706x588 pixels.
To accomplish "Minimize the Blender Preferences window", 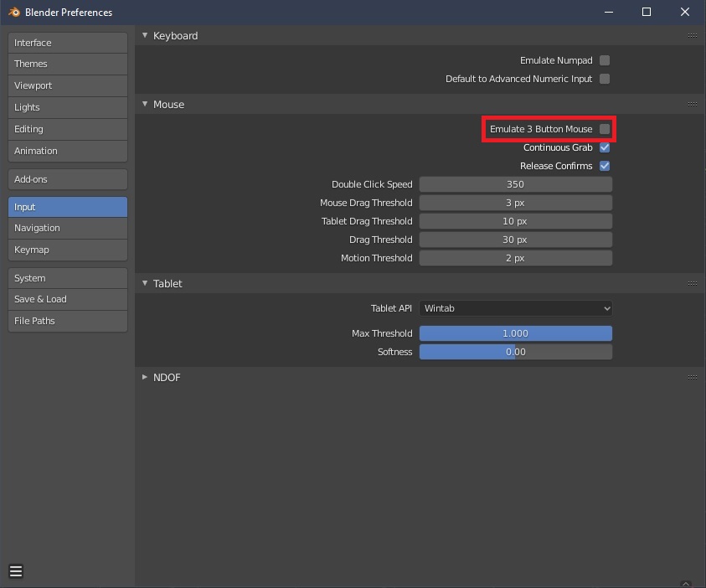I will click(609, 13).
